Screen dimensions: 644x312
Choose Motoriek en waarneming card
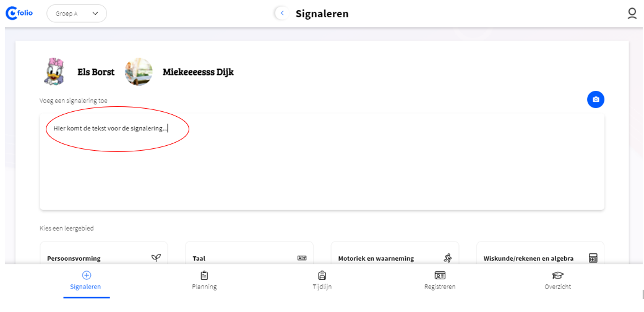pos(395,253)
